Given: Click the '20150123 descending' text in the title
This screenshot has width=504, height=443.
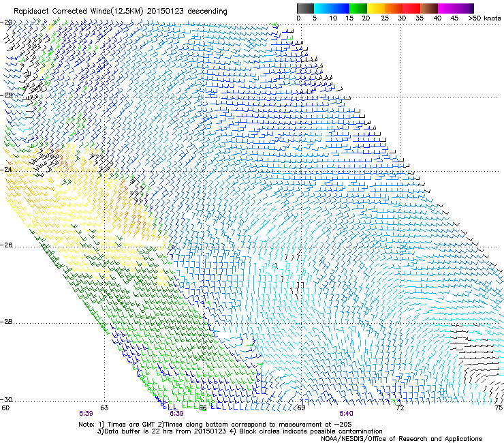Looking at the screenshot, I should click(187, 12).
